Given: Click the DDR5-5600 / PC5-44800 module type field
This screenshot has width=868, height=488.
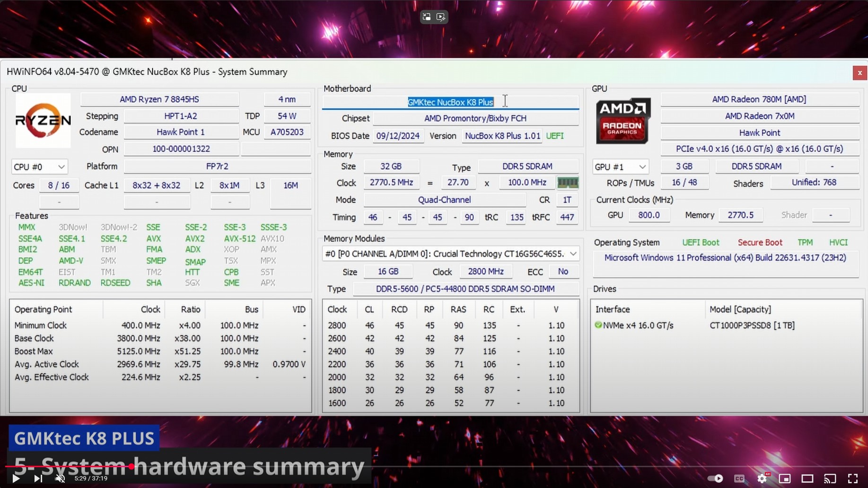Looking at the screenshot, I should [465, 289].
